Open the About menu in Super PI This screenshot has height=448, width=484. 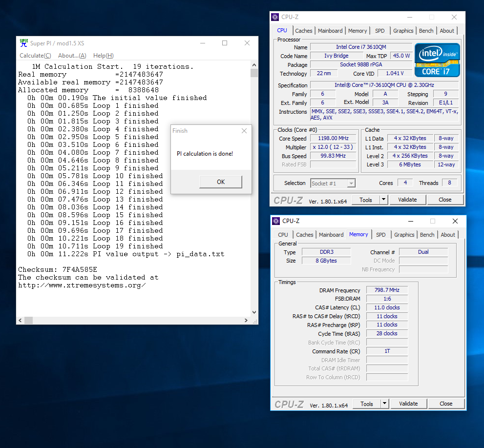[72, 56]
